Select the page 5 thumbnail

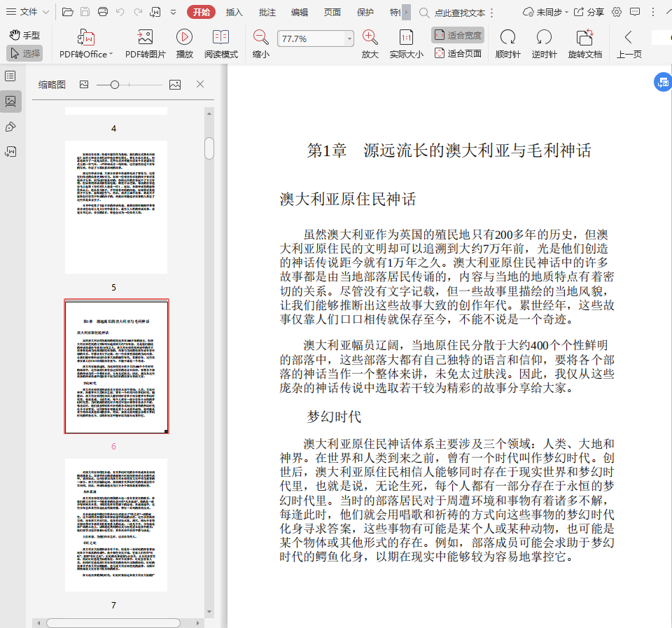tap(116, 207)
